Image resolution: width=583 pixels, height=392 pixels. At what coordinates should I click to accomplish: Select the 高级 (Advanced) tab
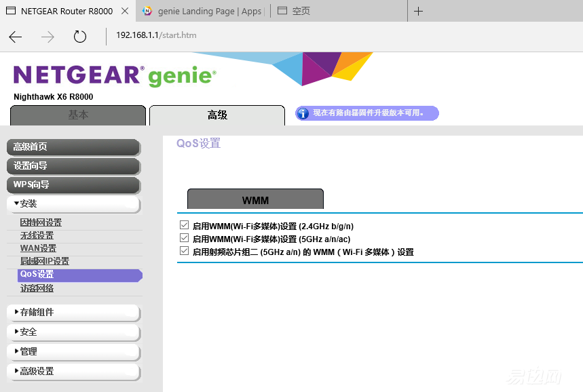217,115
